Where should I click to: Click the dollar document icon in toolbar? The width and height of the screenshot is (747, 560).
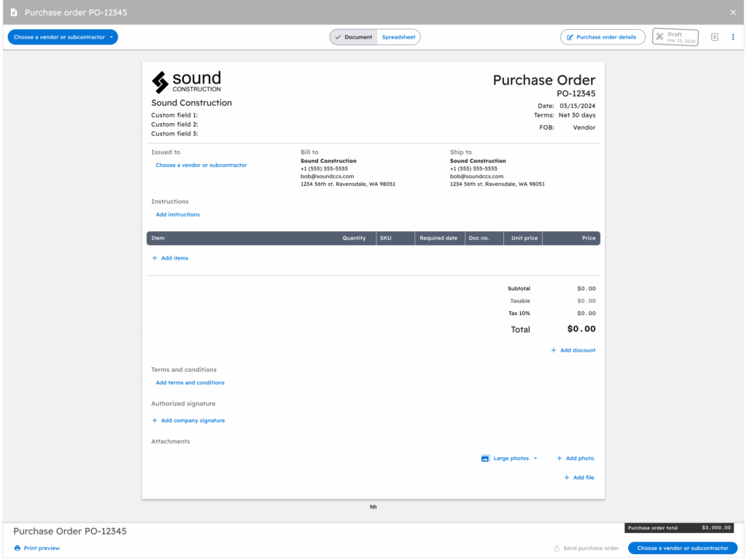[x=714, y=37]
